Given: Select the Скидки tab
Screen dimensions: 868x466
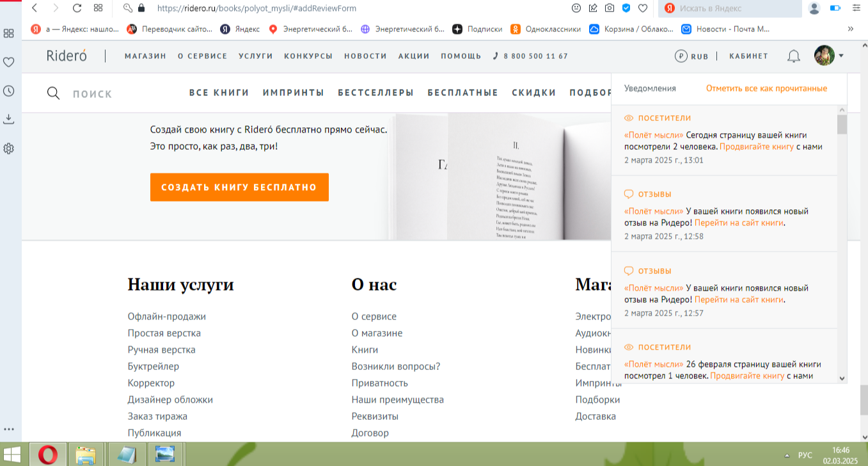Looking at the screenshot, I should (x=534, y=93).
